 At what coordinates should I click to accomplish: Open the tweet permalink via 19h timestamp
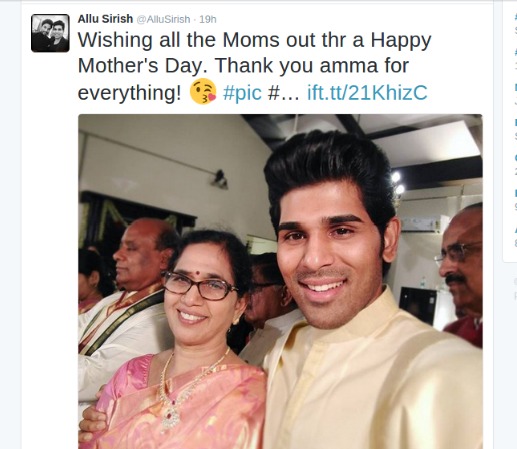[x=208, y=19]
